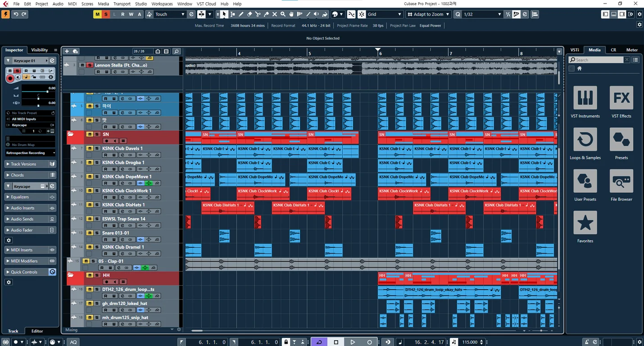Viewport: 644px width, 346px height.
Task: Expand the Audio Inserts inspector section
Action: click(31, 208)
